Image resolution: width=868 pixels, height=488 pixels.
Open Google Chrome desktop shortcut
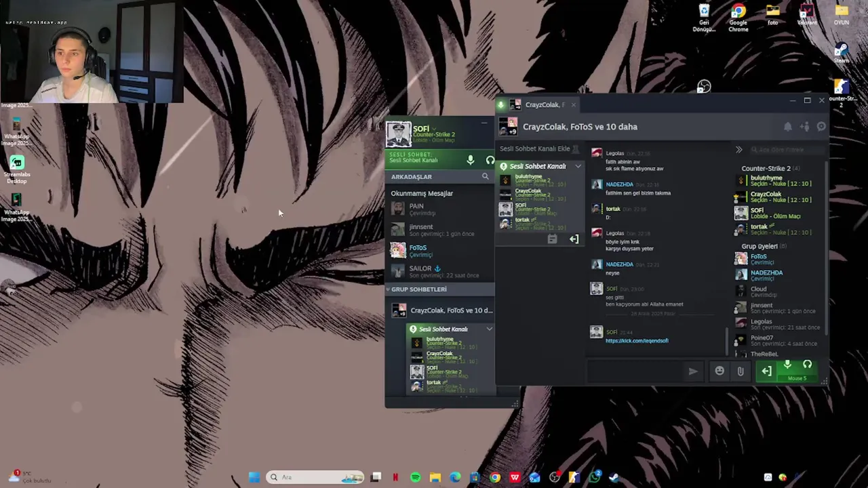tap(738, 18)
